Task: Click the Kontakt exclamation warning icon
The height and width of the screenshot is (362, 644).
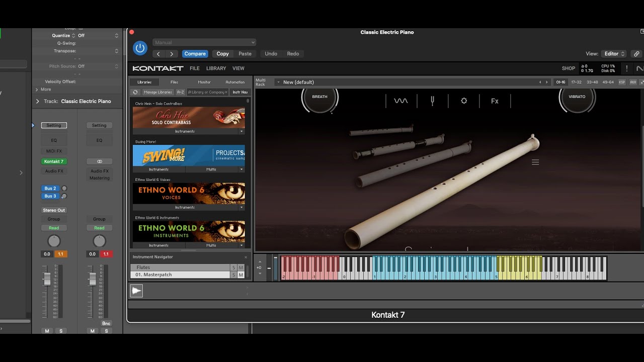Action: point(627,68)
